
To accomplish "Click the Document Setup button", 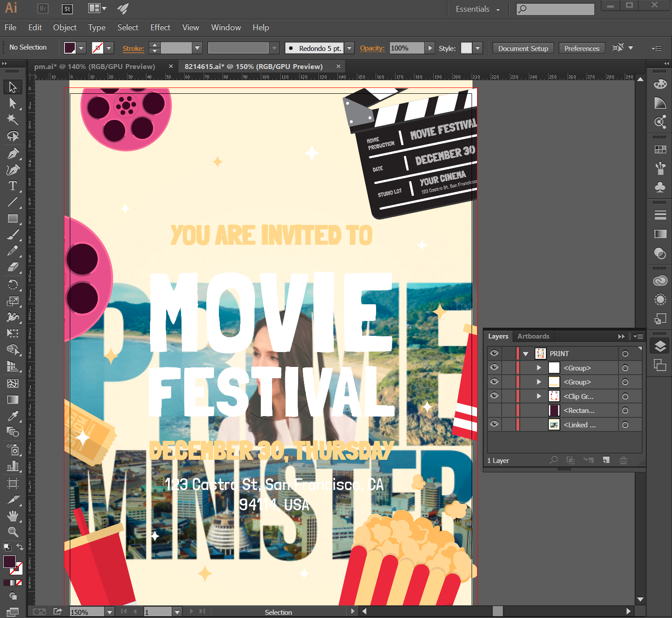I will (x=523, y=48).
